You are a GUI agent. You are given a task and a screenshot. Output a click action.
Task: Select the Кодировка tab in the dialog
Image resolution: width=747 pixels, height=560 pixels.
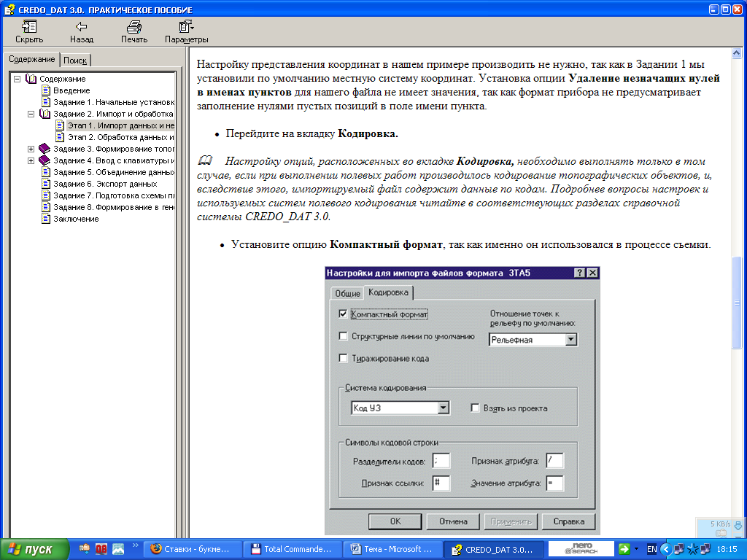pos(388,292)
